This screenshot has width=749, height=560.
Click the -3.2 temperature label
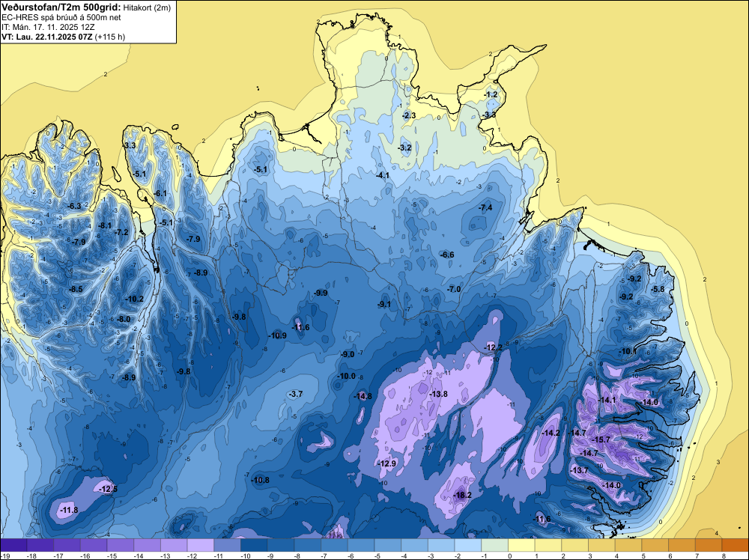click(404, 147)
